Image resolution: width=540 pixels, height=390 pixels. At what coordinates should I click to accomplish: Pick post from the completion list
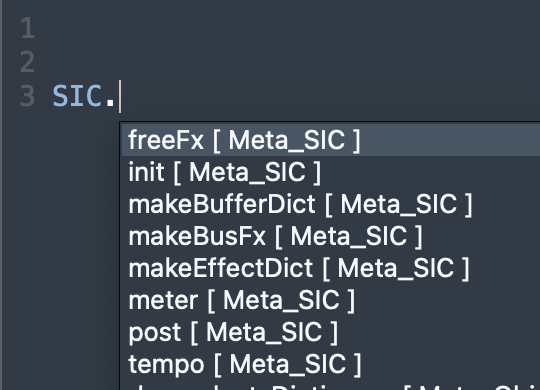[x=331, y=332]
